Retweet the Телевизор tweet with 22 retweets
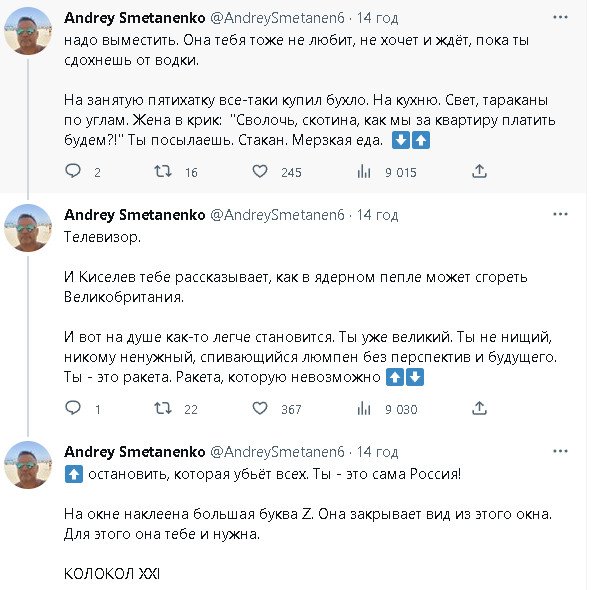Viewport: 600px width, 590px height. [161, 408]
